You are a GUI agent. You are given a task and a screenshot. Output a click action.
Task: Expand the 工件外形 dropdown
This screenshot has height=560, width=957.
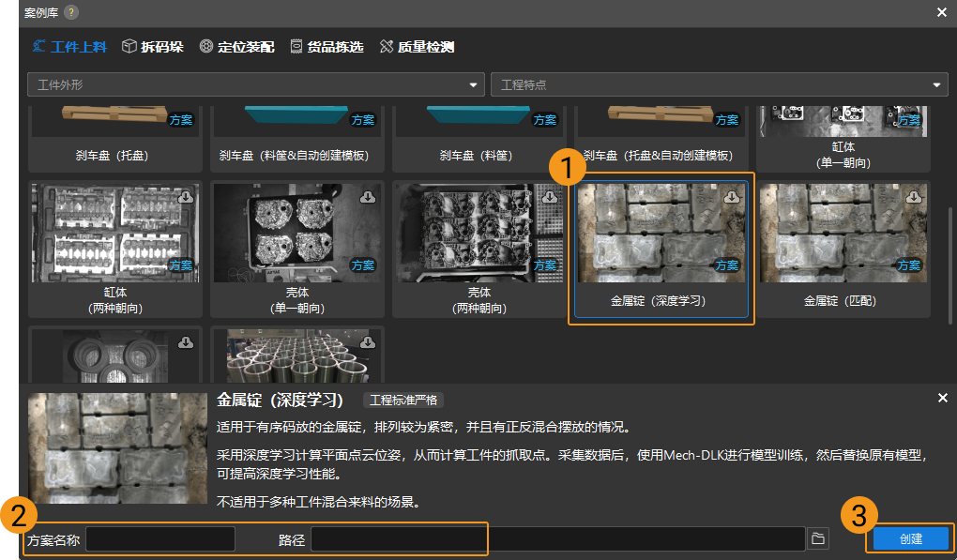tap(256, 84)
